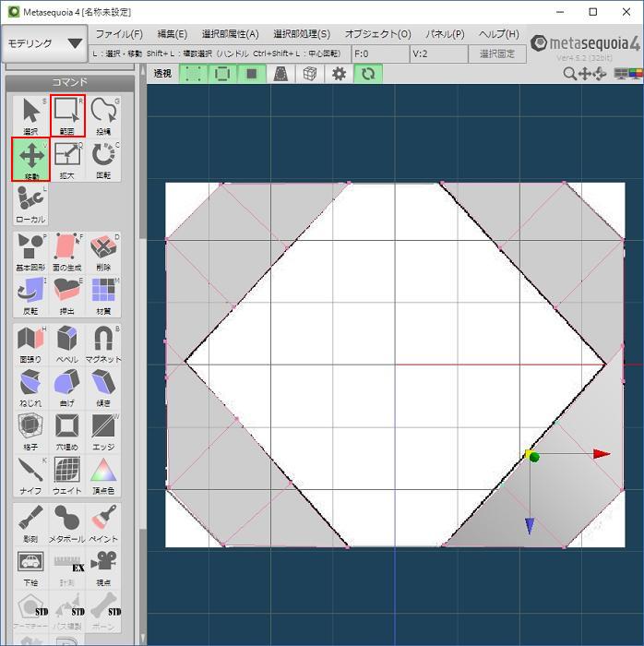Image resolution: width=644 pixels, height=646 pixels.
Task: Click the green origin handle of the gizmo
Action: (534, 457)
